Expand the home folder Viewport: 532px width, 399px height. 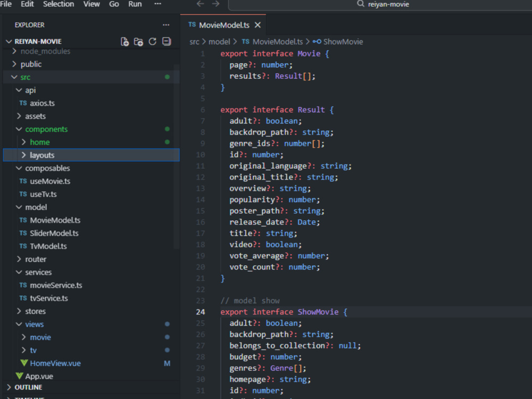point(24,142)
